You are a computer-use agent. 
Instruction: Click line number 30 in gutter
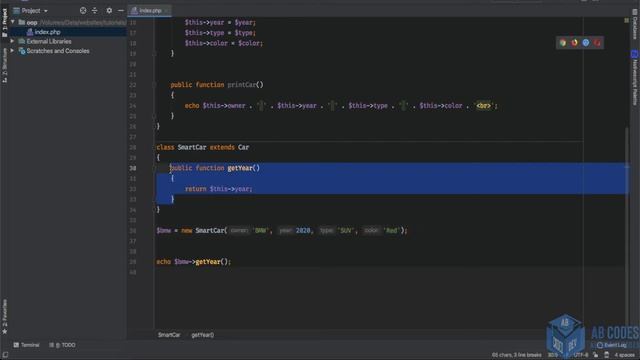click(x=133, y=168)
